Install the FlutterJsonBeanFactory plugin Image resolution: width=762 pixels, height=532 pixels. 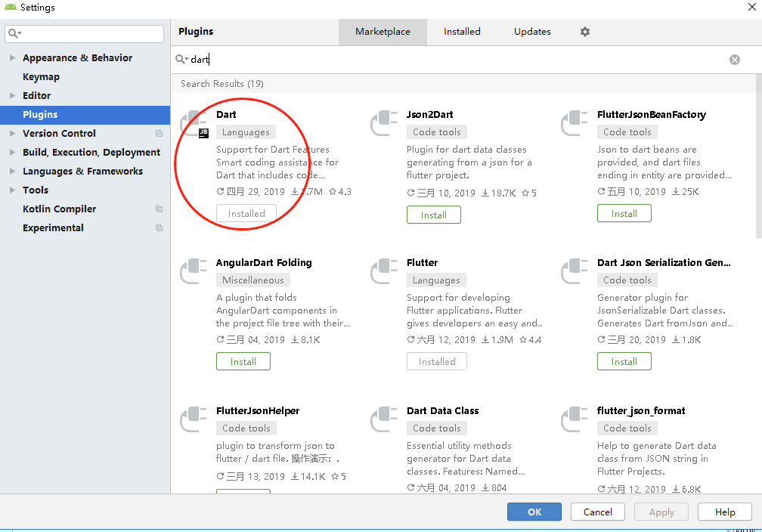(x=624, y=213)
